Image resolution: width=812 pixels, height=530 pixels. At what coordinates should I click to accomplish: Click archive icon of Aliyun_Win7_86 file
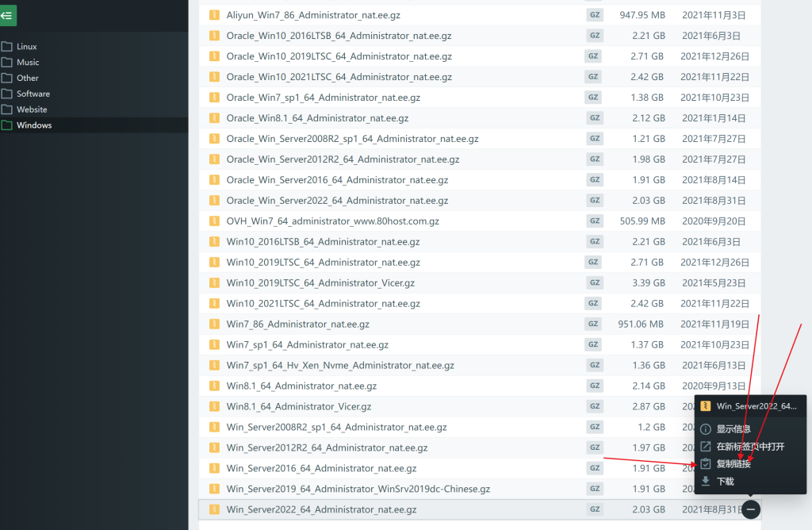point(214,15)
